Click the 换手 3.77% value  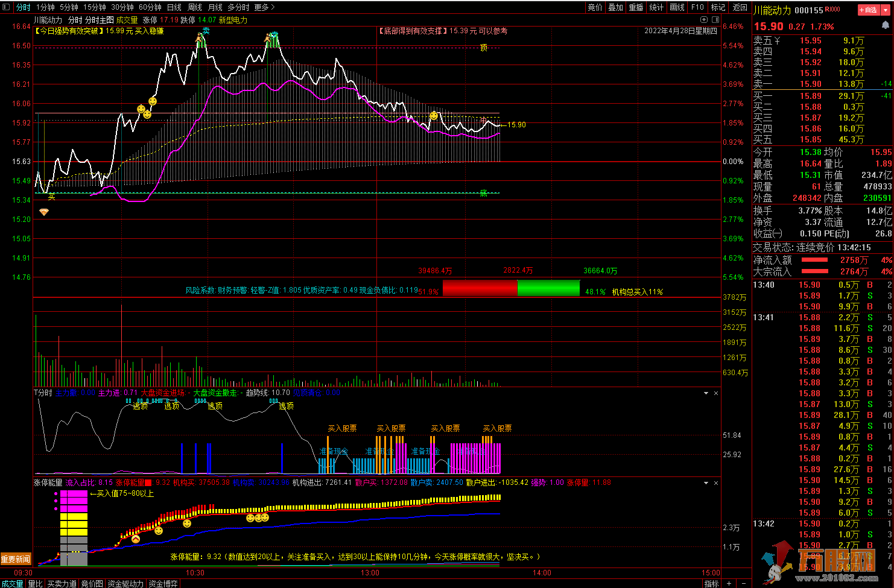[x=810, y=210]
